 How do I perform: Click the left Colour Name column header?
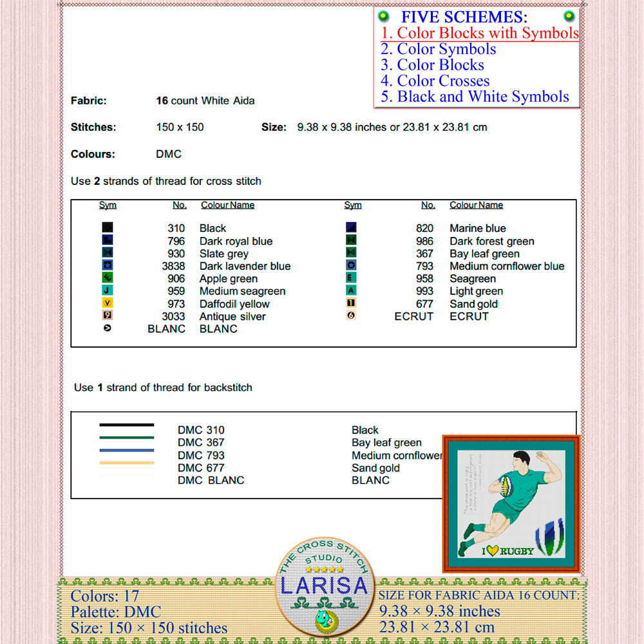click(x=227, y=205)
